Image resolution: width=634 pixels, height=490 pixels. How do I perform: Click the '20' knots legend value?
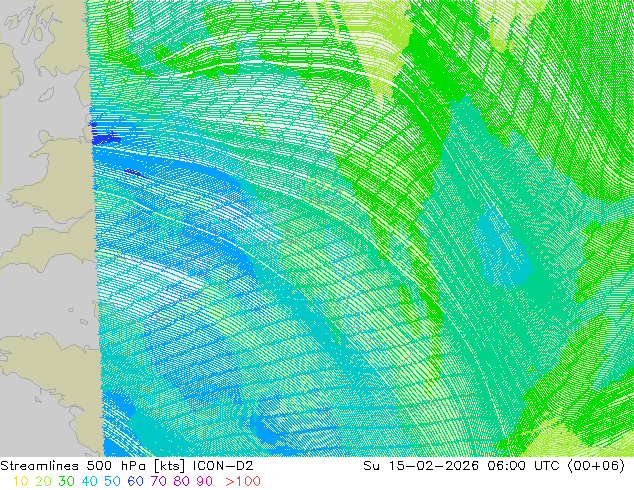coord(43,481)
